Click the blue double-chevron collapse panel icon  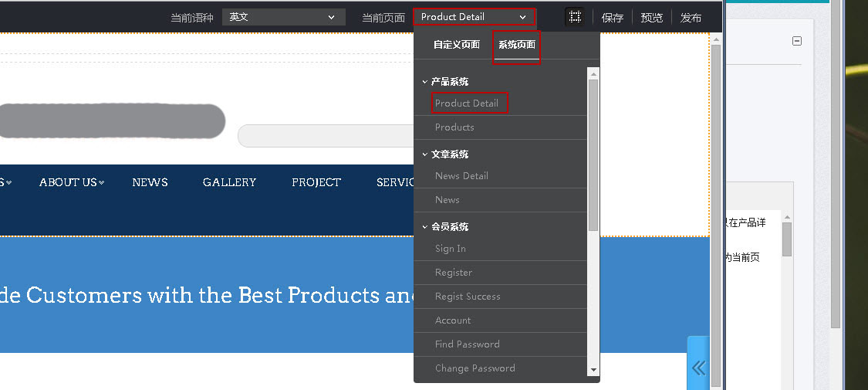(698, 368)
